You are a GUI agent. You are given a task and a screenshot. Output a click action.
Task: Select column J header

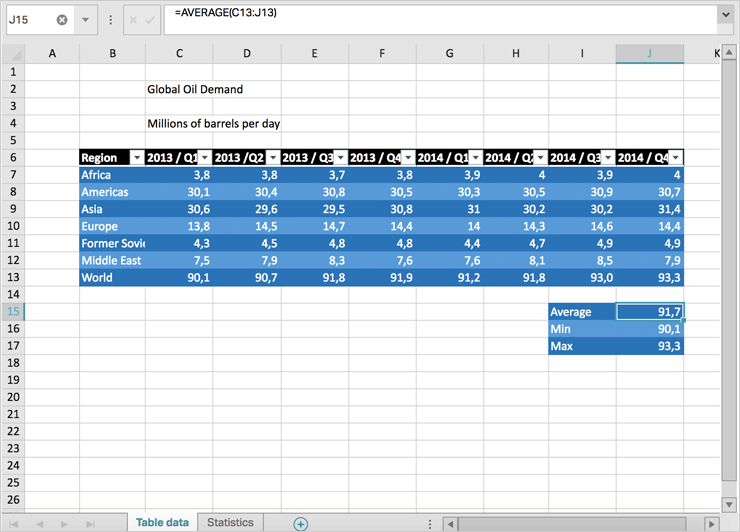coord(650,53)
